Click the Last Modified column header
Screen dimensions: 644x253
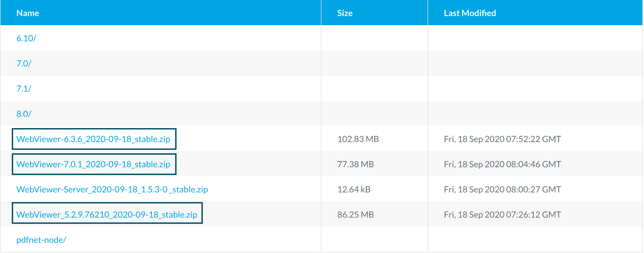click(x=470, y=13)
